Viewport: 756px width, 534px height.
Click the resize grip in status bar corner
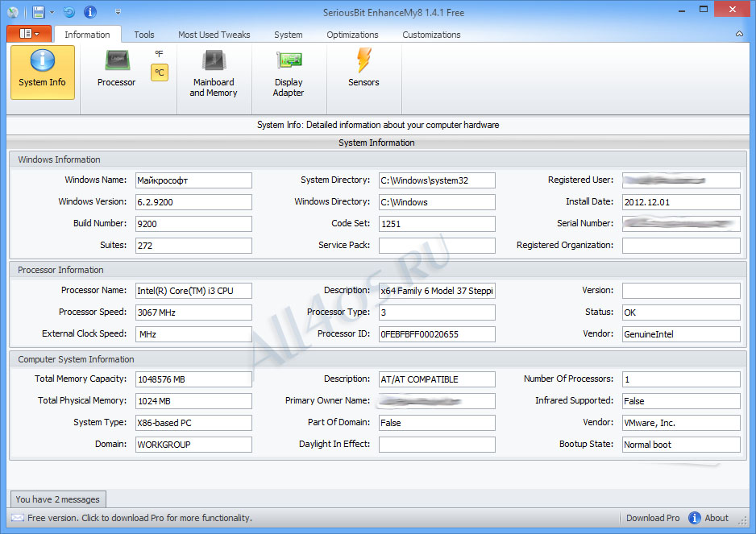click(x=742, y=520)
